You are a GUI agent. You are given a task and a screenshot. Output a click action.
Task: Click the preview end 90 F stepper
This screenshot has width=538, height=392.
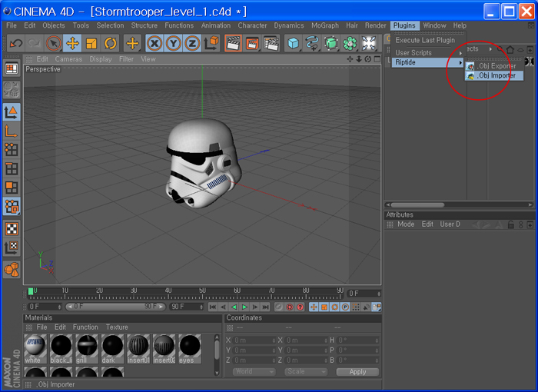[201, 307]
